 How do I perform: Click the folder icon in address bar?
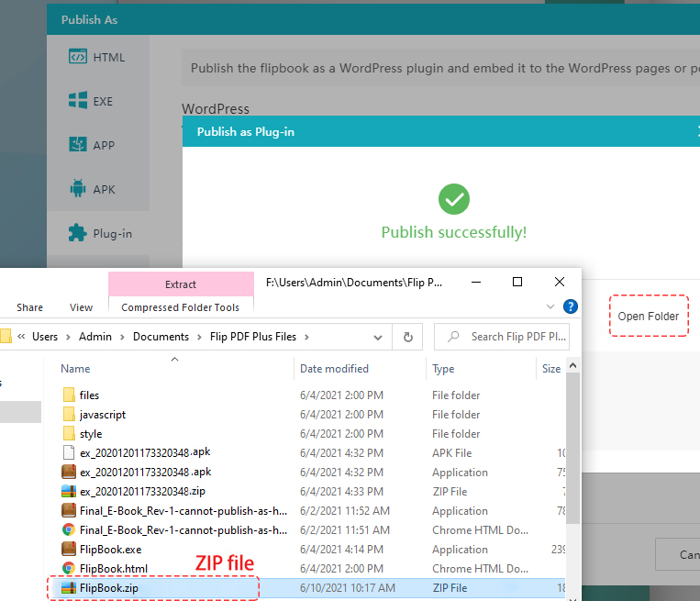coord(6,336)
